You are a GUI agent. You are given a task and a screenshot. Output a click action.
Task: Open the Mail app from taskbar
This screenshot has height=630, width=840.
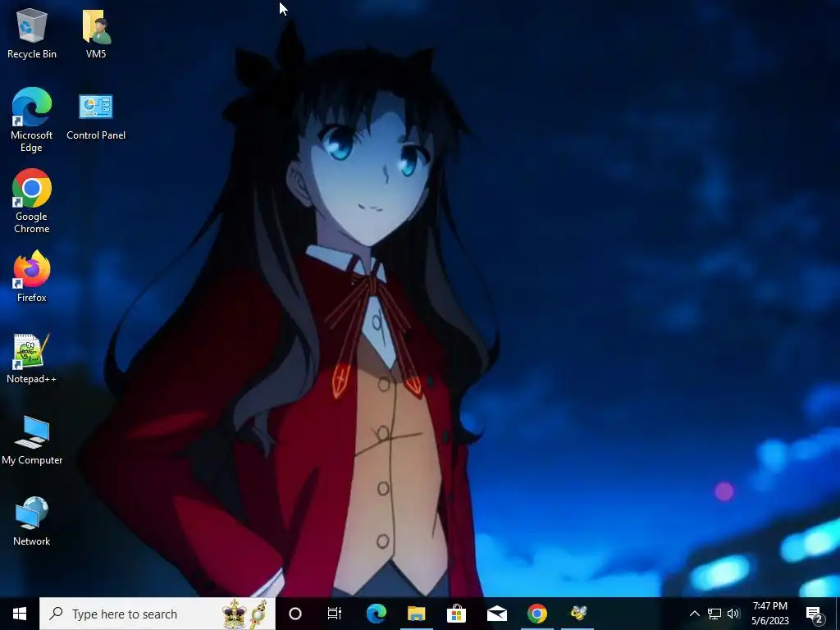tap(496, 614)
